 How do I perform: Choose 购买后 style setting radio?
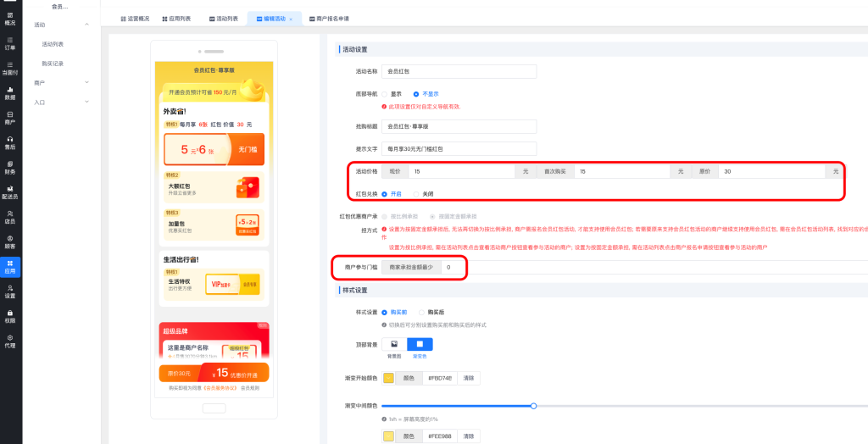tap(422, 313)
